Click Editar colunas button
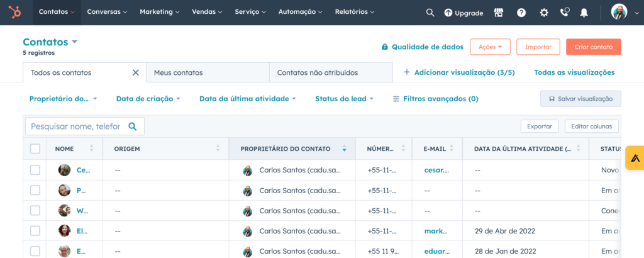Screen dimensions: 644x258 point(591,126)
